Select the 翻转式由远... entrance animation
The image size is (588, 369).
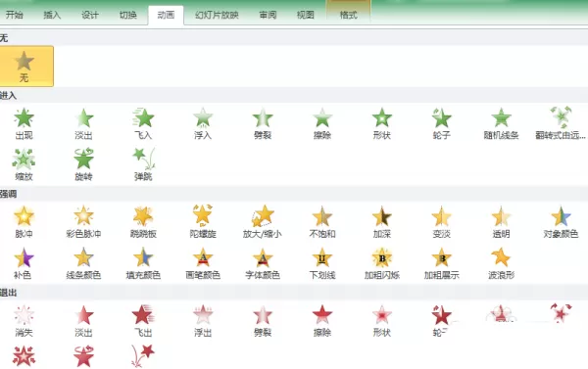(x=561, y=123)
